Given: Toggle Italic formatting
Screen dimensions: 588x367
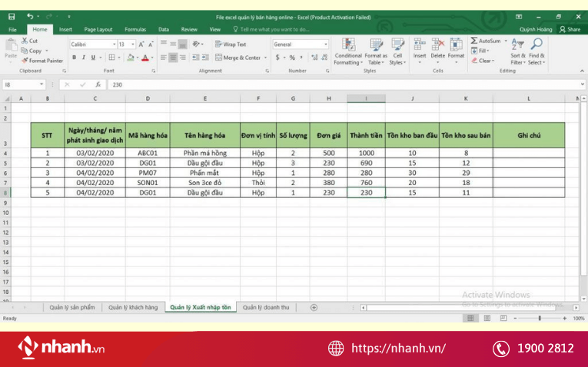Looking at the screenshot, I should click(x=83, y=58).
